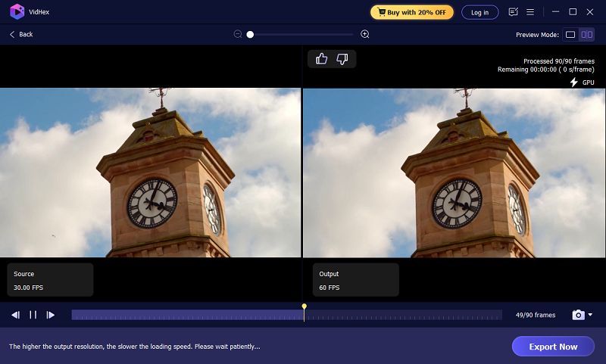This screenshot has height=364, width=606.
Task: Switch to single-view preview mode
Action: (x=570, y=35)
